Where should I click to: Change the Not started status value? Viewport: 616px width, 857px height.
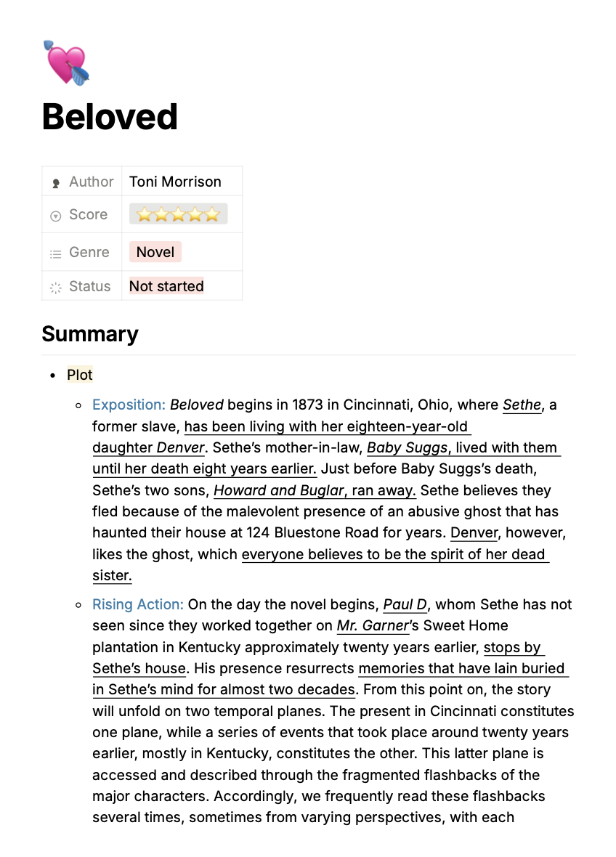[x=166, y=286]
